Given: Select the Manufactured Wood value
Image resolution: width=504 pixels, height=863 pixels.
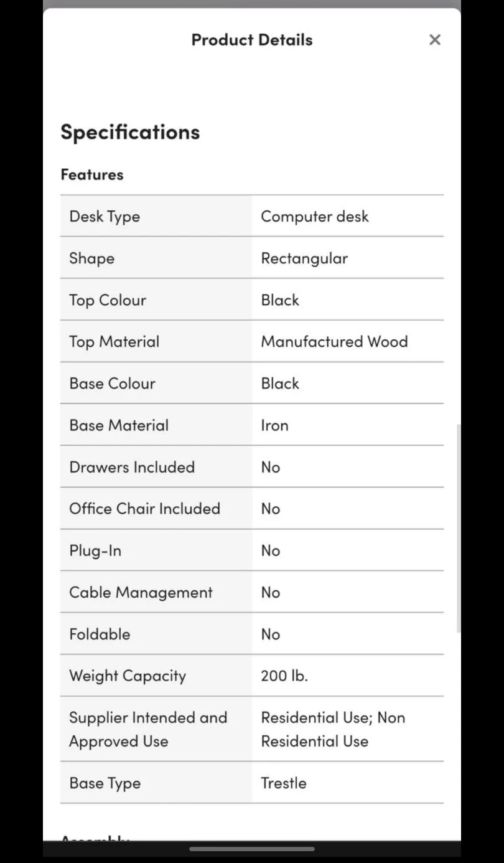Looking at the screenshot, I should click(334, 341).
